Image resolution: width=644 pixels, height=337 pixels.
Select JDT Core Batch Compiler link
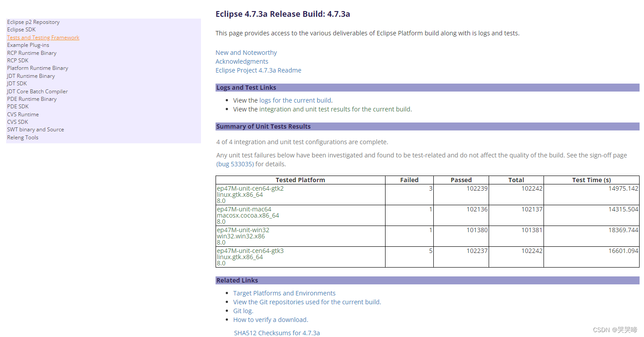(38, 92)
